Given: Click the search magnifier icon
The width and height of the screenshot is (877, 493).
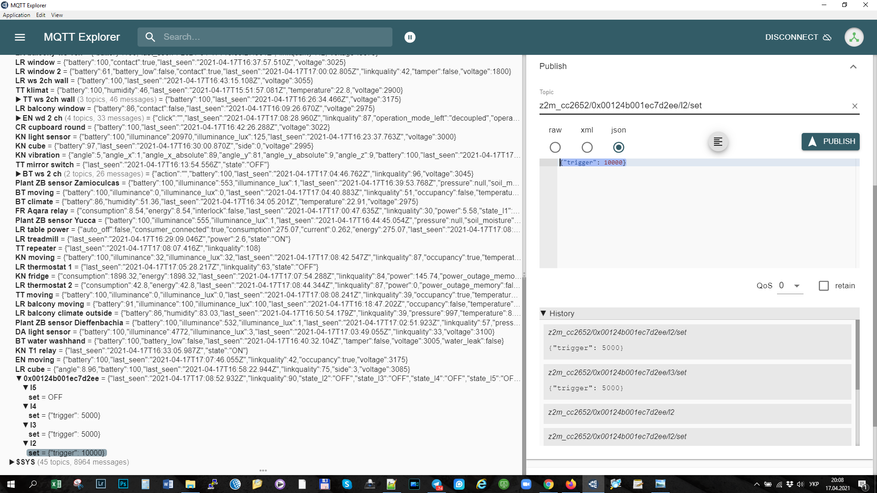Looking at the screenshot, I should pos(151,37).
